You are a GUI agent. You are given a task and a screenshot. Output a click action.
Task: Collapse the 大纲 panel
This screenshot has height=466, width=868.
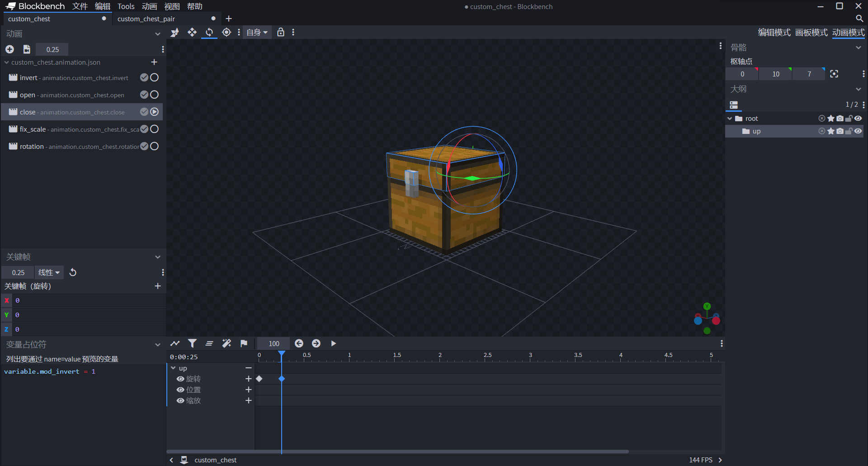(859, 89)
